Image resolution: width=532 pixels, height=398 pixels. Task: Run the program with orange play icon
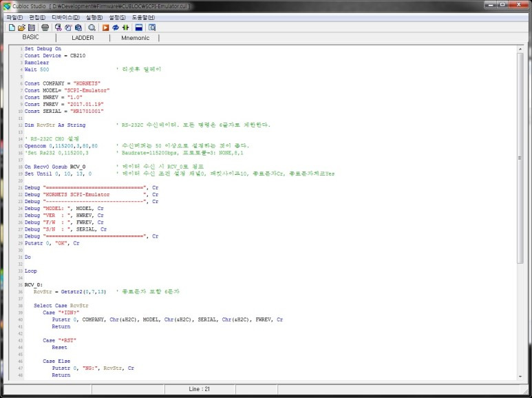click(105, 28)
